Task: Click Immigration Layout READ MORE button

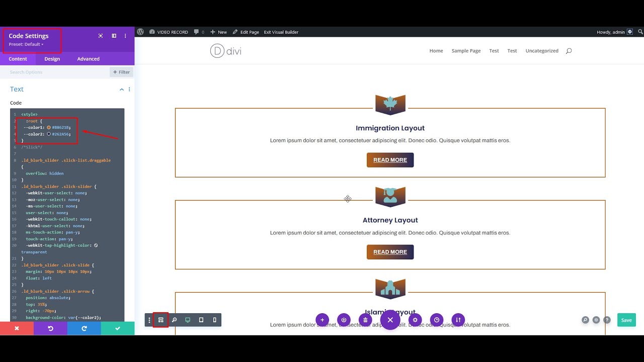Action: (x=390, y=160)
